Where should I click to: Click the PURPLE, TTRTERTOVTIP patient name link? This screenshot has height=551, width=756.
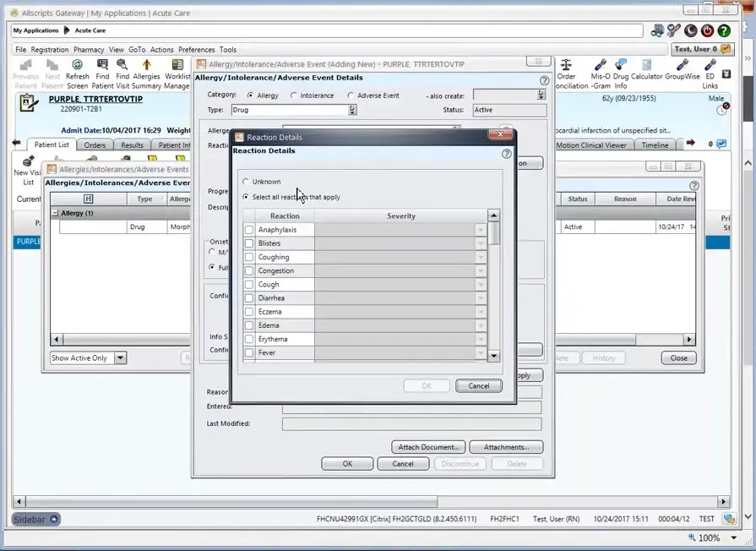coord(95,99)
